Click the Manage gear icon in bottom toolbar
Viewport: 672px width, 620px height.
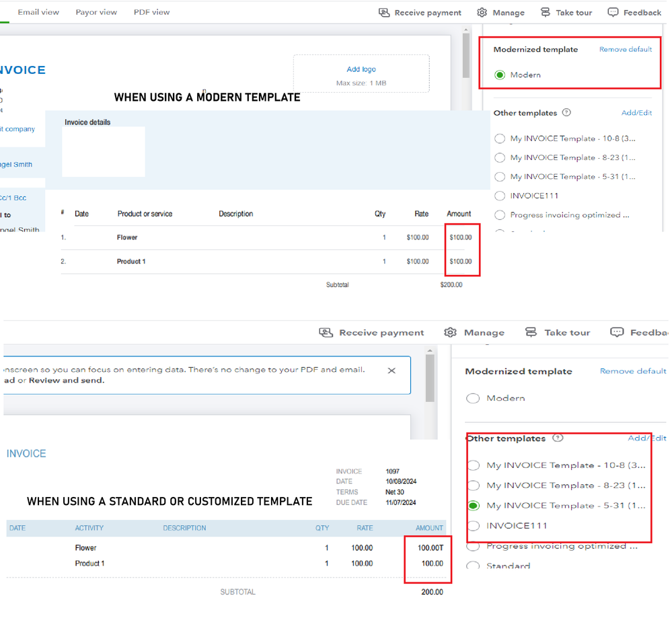(x=450, y=332)
